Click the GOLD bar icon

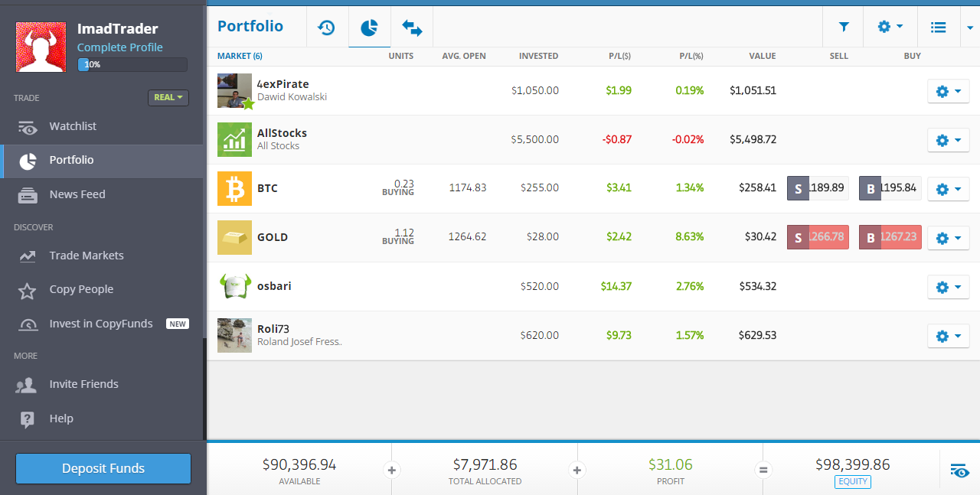point(234,237)
